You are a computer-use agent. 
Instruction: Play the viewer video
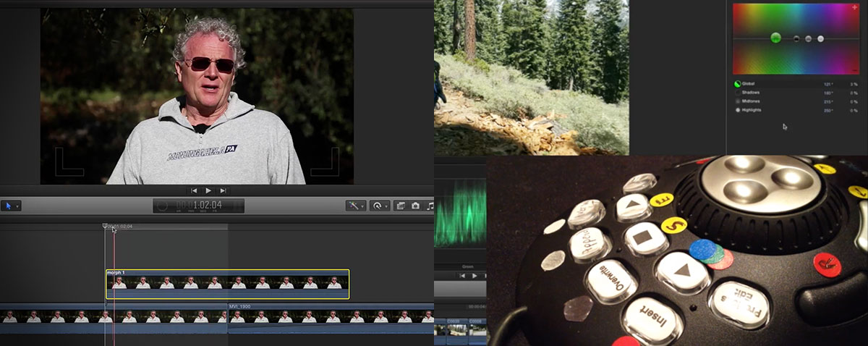(x=208, y=190)
